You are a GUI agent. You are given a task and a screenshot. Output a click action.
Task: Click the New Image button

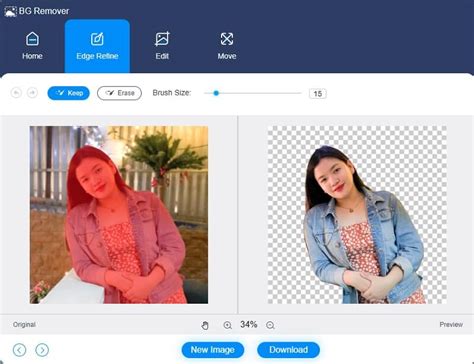(x=213, y=350)
